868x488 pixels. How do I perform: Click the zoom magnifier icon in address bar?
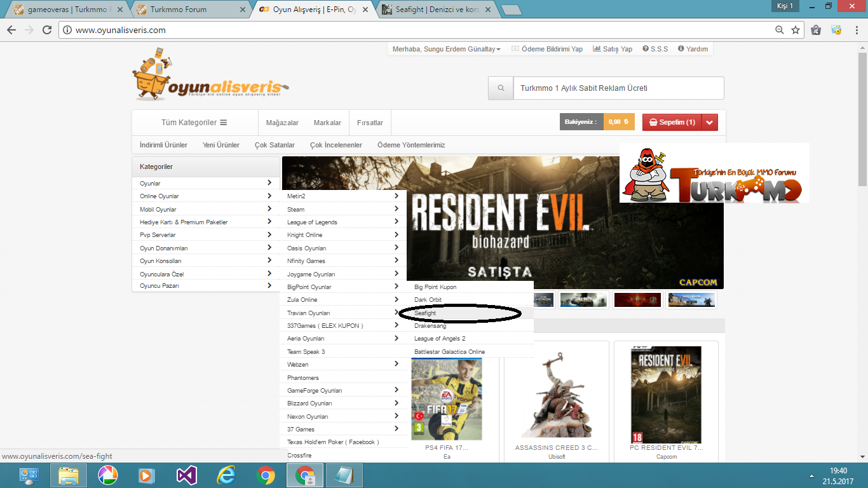[780, 30]
